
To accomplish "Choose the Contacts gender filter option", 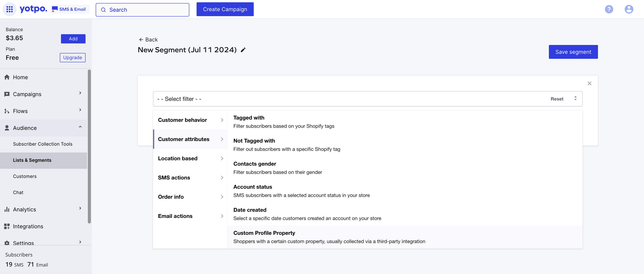I will point(254,164).
